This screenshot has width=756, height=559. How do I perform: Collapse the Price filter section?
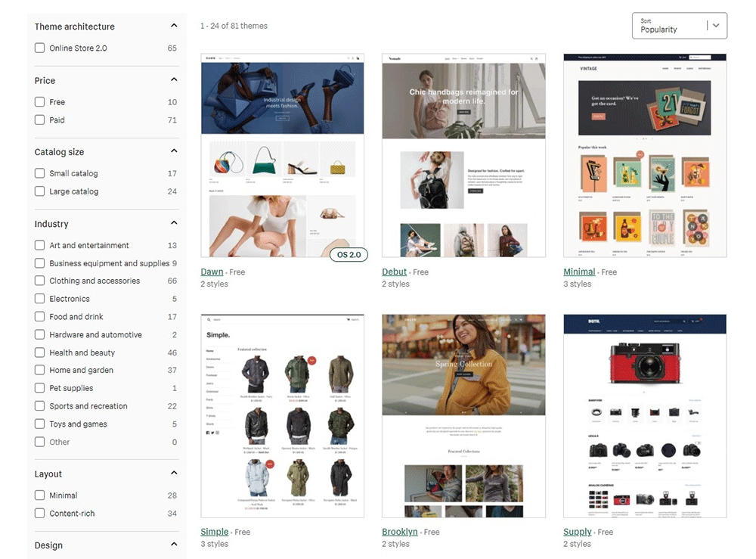pos(174,80)
